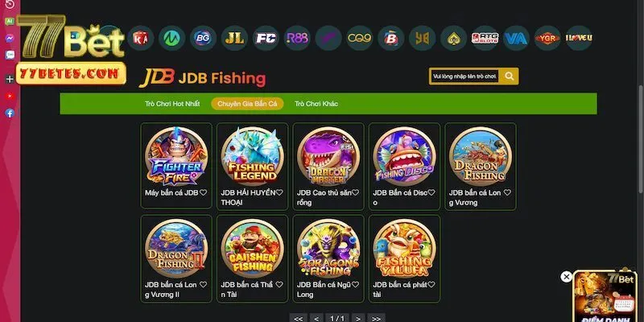The height and width of the screenshot is (322, 644).
Task: Go to previous page arrow
Action: tap(316, 318)
